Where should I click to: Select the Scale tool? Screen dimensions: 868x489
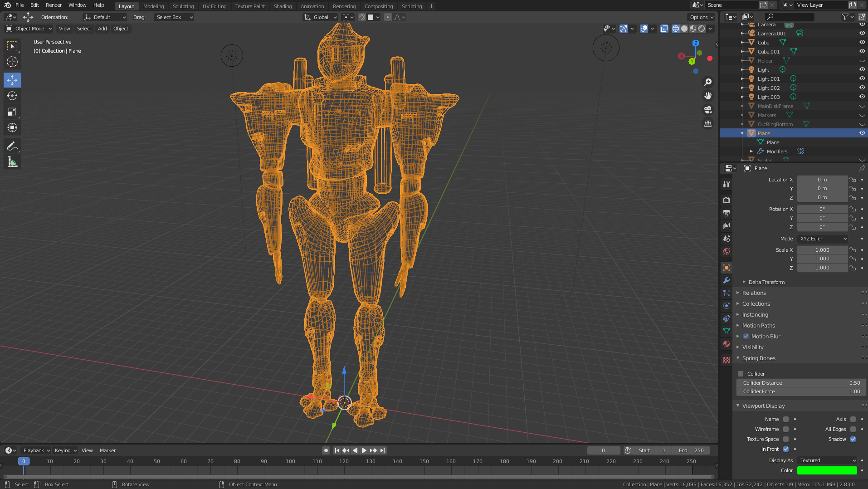point(12,112)
